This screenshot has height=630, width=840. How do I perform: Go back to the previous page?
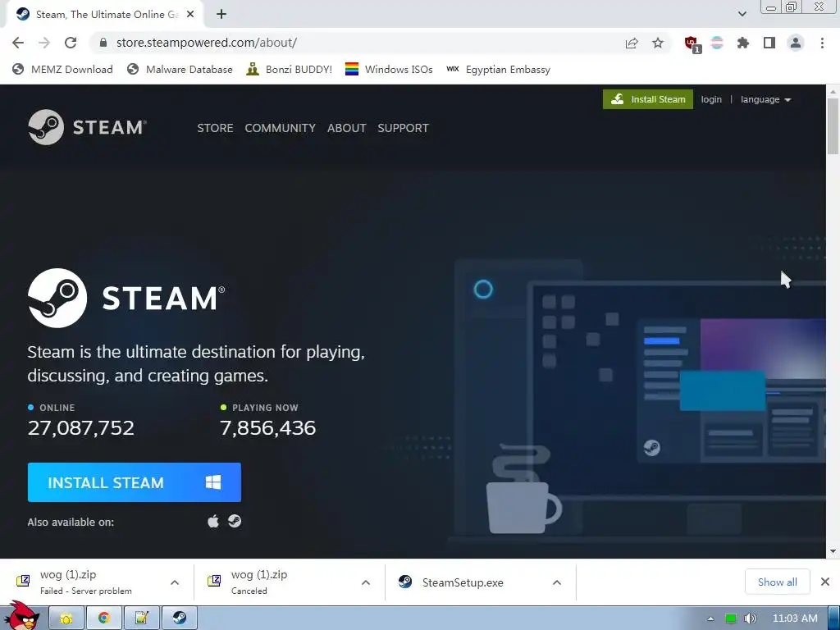click(x=18, y=43)
